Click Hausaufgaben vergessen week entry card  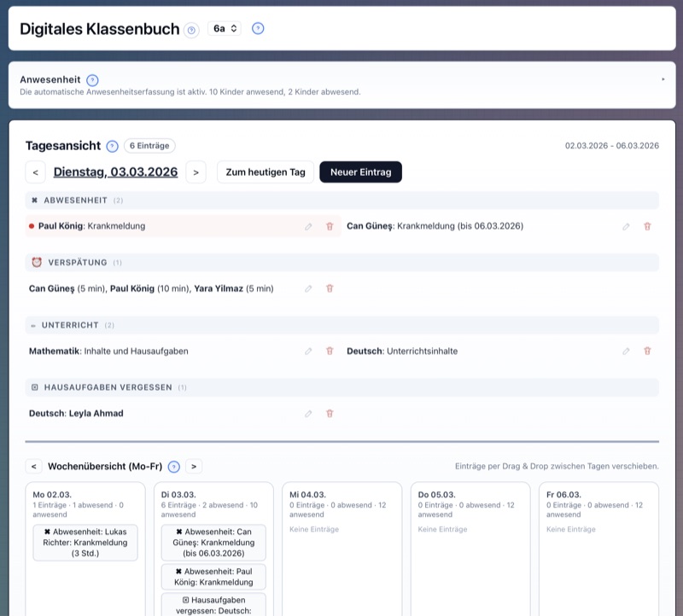pyautogui.click(x=213, y=605)
